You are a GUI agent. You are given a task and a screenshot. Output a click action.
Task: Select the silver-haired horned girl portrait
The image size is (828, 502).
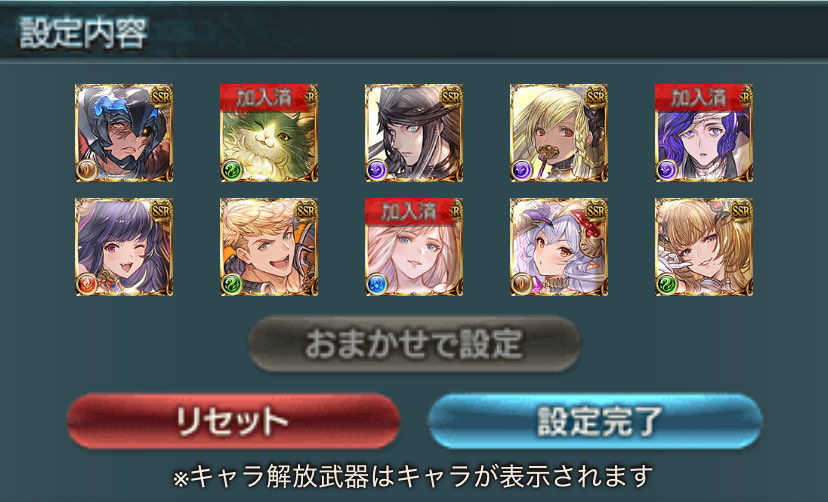click(559, 247)
